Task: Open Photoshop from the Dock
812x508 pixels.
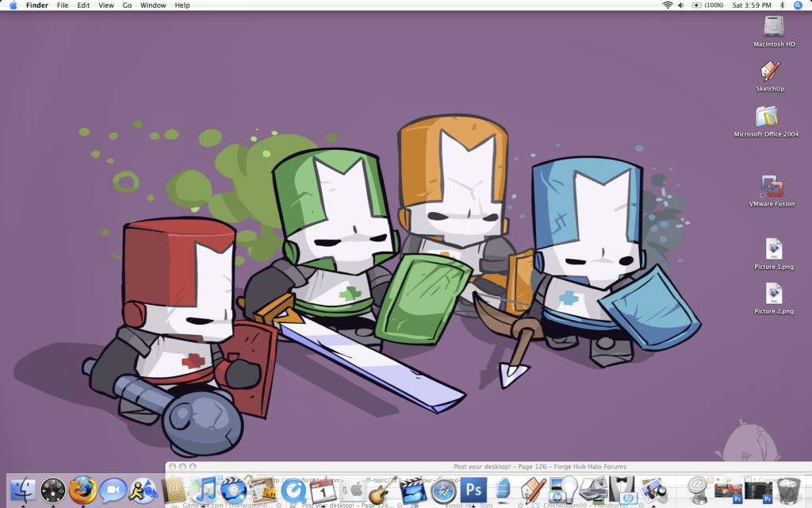Action: coord(473,491)
